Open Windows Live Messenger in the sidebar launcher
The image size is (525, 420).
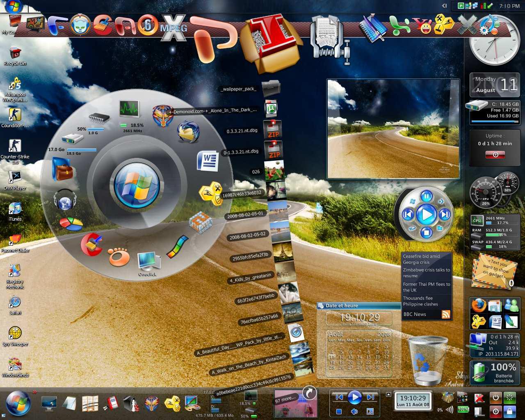(x=511, y=306)
